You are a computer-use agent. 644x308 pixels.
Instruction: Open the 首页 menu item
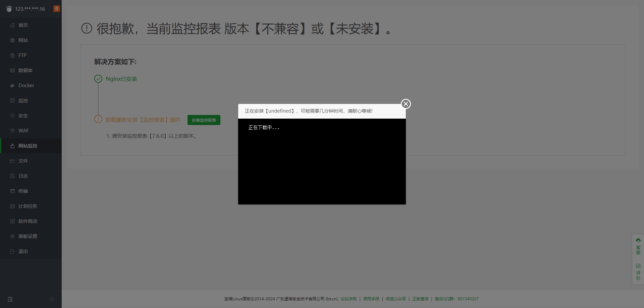pyautogui.click(x=31, y=25)
